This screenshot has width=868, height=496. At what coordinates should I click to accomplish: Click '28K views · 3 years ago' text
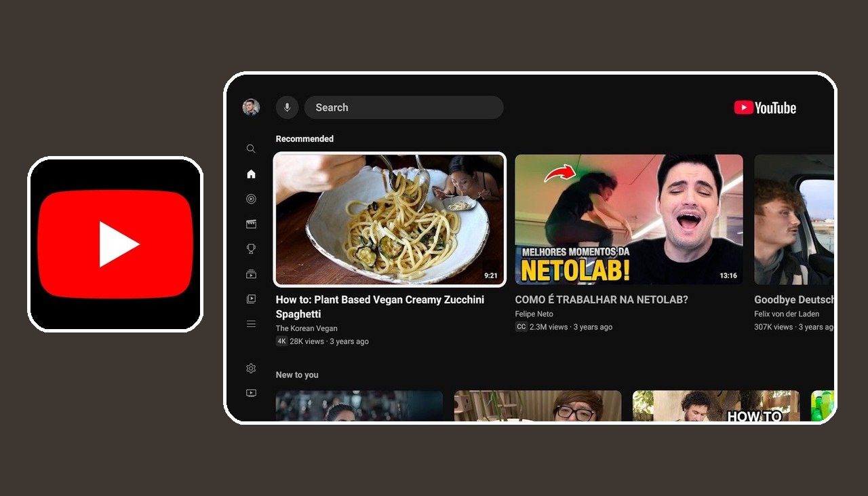[330, 341]
